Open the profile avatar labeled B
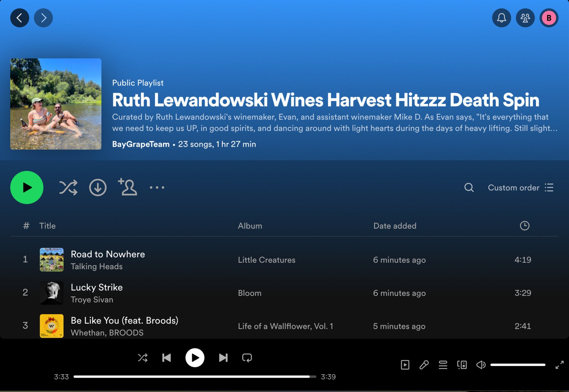Image resolution: width=569 pixels, height=392 pixels. (x=549, y=18)
